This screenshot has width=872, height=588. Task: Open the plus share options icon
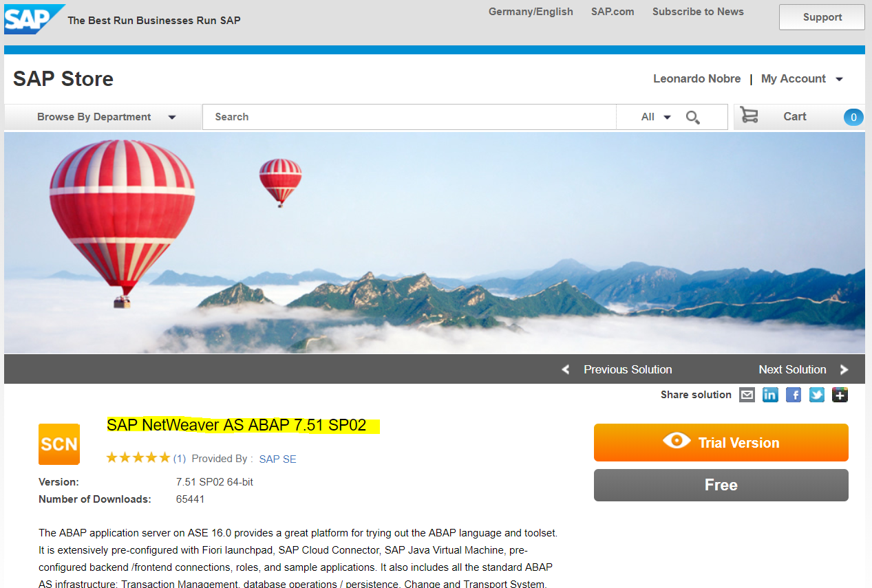pyautogui.click(x=840, y=395)
